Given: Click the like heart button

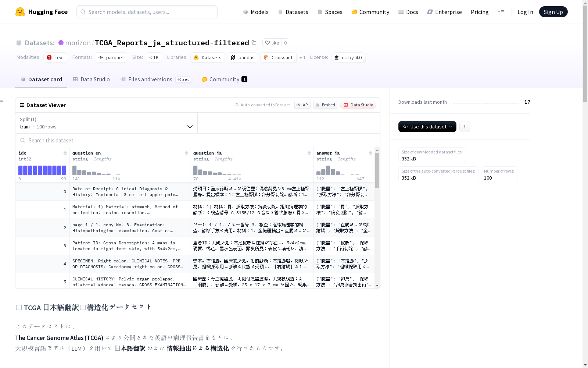Looking at the screenshot, I should 272,43.
